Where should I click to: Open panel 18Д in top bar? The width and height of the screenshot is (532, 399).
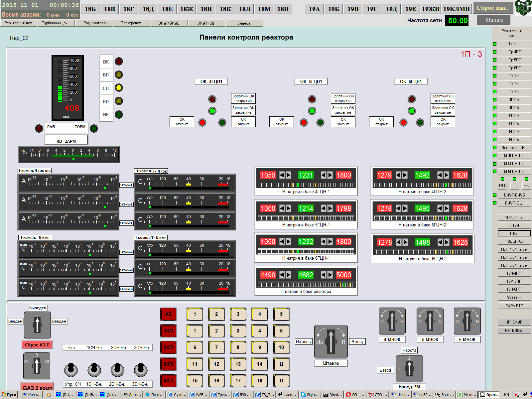[148, 9]
